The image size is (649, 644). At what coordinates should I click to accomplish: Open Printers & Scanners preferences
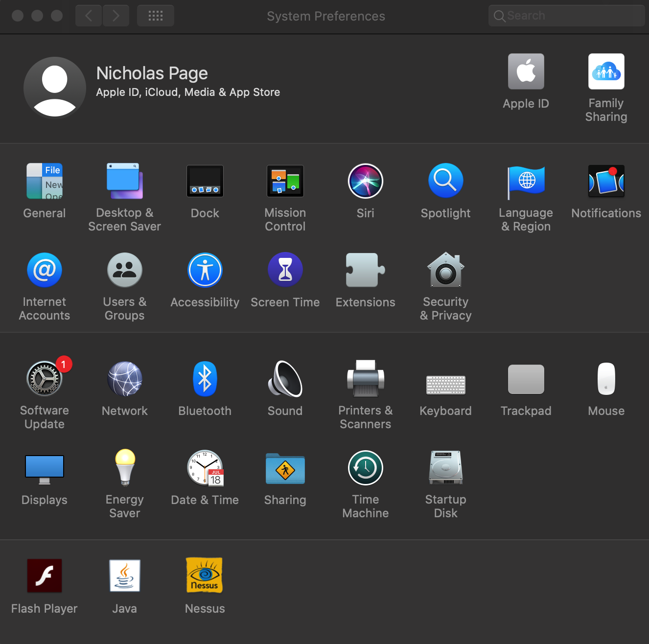click(x=365, y=379)
